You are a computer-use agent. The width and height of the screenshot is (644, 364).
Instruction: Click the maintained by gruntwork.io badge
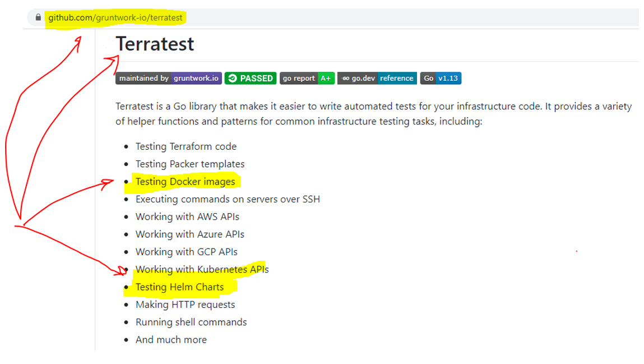tap(168, 78)
